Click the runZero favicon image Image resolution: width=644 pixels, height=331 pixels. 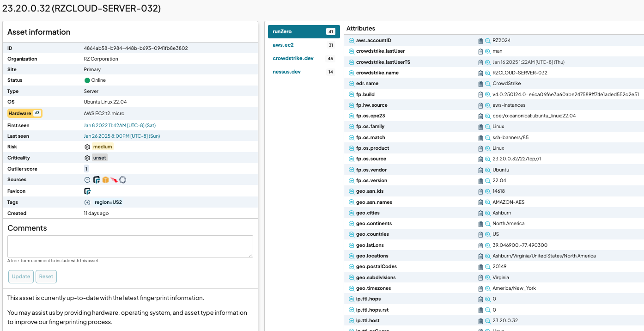(87, 191)
